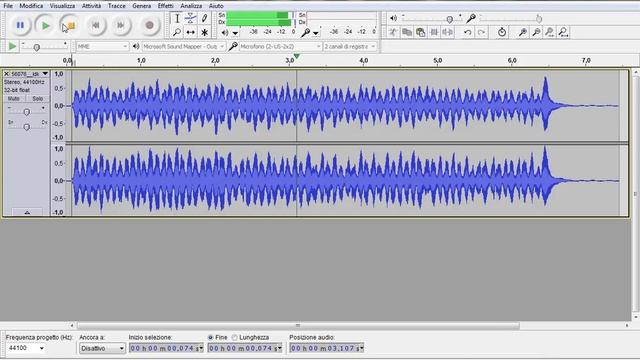The width and height of the screenshot is (640, 360).
Task: Solo the audio track
Action: click(x=38, y=99)
